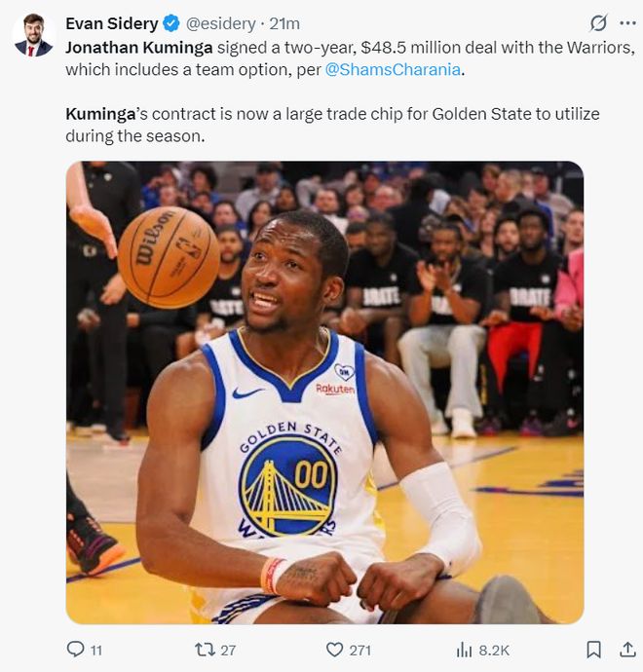Viewport: 643px width, 672px height.
Task: Click the 8.2K views count
Action: click(x=494, y=650)
